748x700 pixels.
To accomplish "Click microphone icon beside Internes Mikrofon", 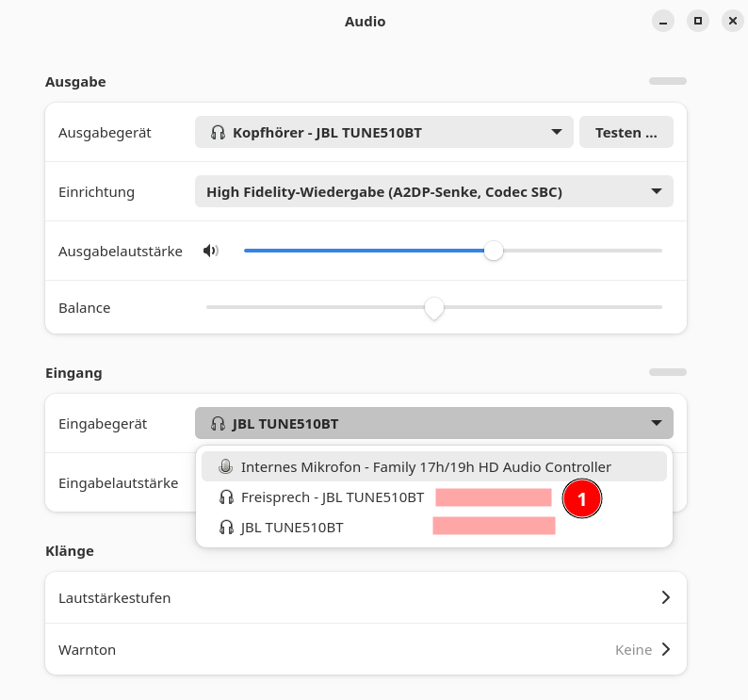I will pyautogui.click(x=226, y=466).
